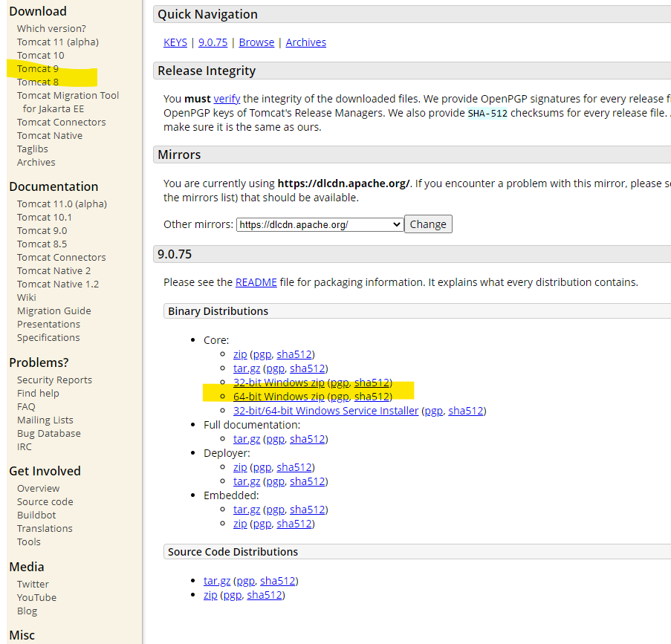Download the Deployer zip
The image size is (671, 644).
(240, 467)
